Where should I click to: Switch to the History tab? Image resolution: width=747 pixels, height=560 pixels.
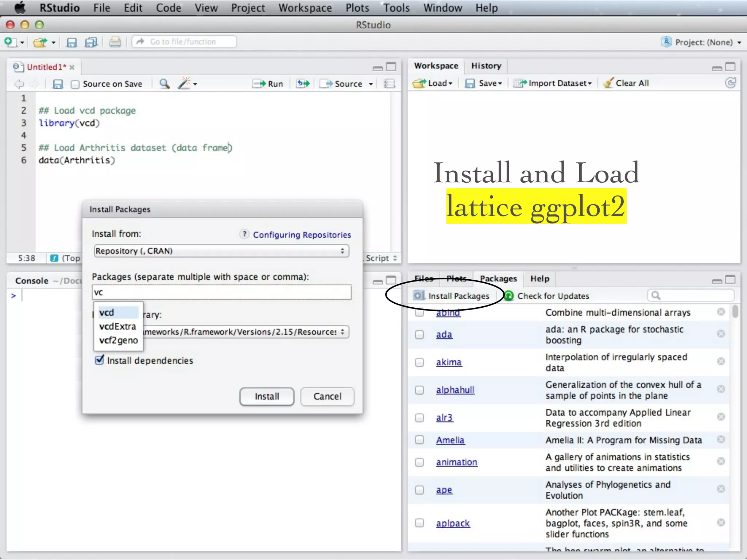point(486,66)
